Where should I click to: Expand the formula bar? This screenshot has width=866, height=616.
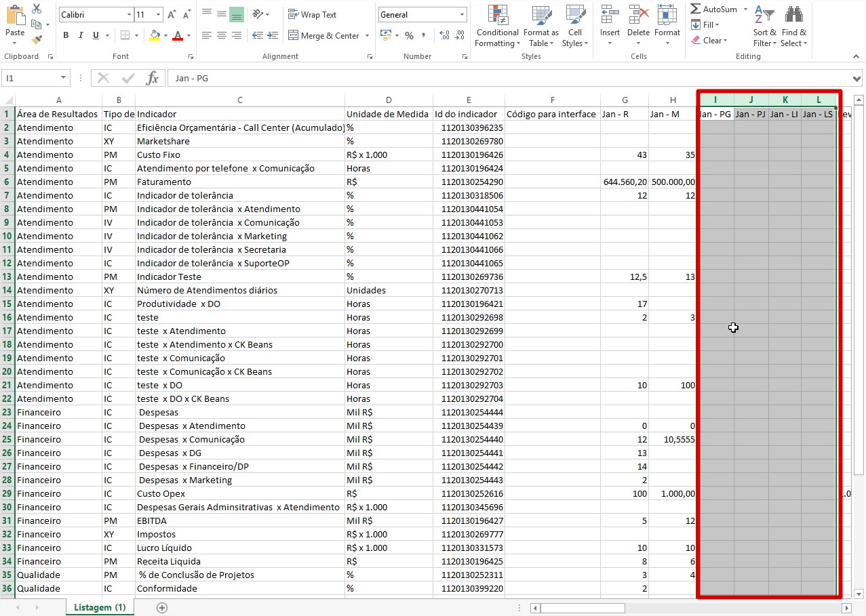[858, 79]
